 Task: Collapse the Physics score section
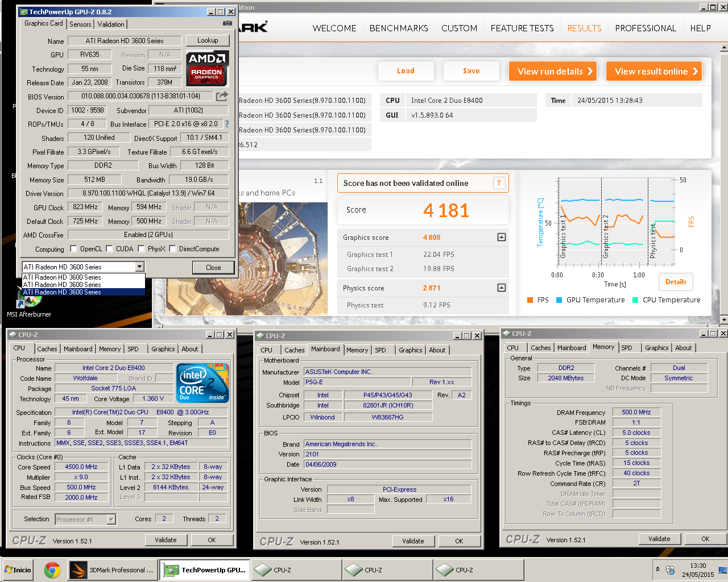click(502, 288)
